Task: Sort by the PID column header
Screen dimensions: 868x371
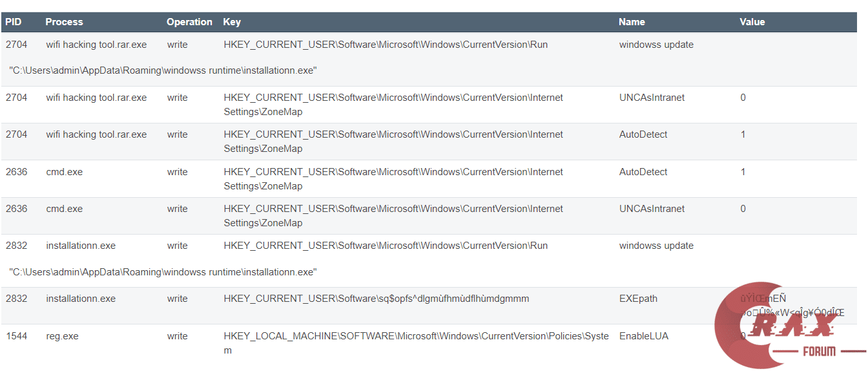Action: 14,22
